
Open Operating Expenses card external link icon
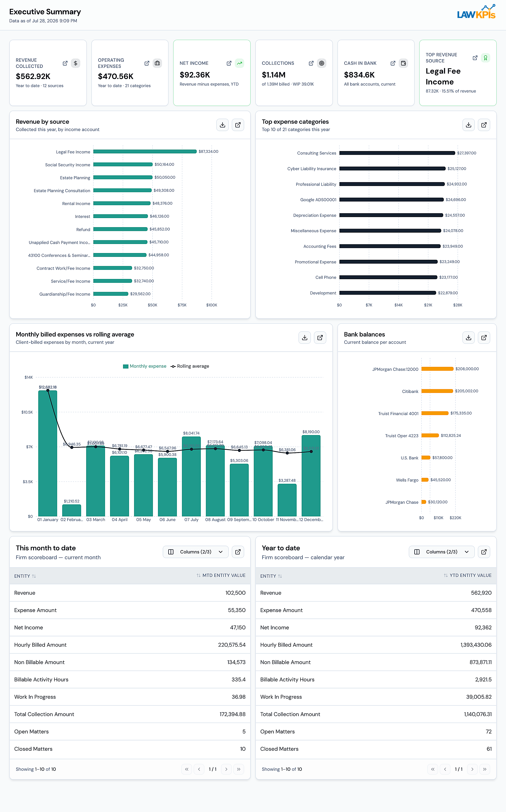[x=147, y=63]
